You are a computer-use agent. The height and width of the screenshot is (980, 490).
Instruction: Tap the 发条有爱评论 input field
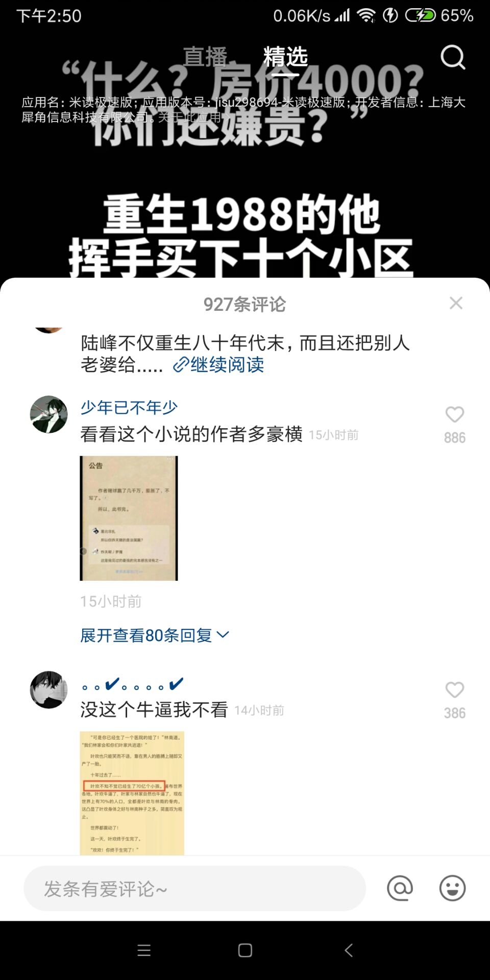point(194,888)
